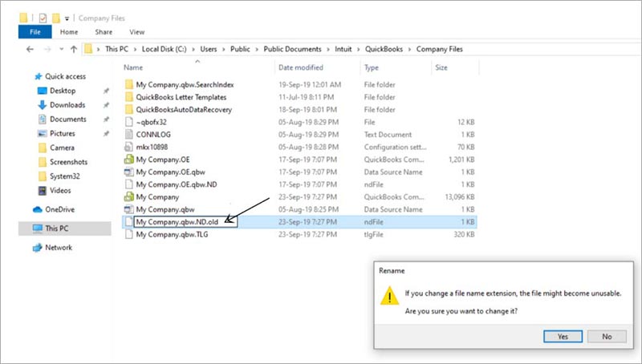Switch to the Share ribbon tab
Image resolution: width=642 pixels, height=364 pixels.
pyautogui.click(x=104, y=32)
